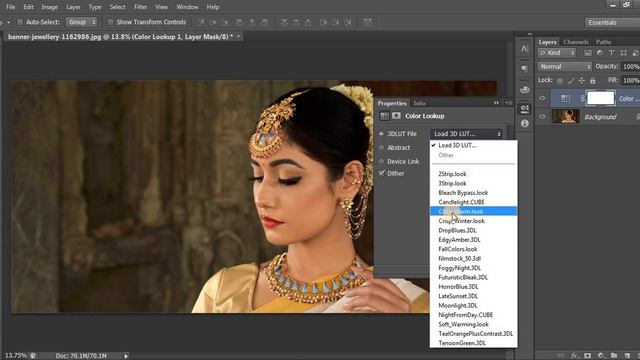Viewport: 640px width, 360px height.
Task: Choose FoggyNight.3DL from LUT list
Action: click(473, 268)
